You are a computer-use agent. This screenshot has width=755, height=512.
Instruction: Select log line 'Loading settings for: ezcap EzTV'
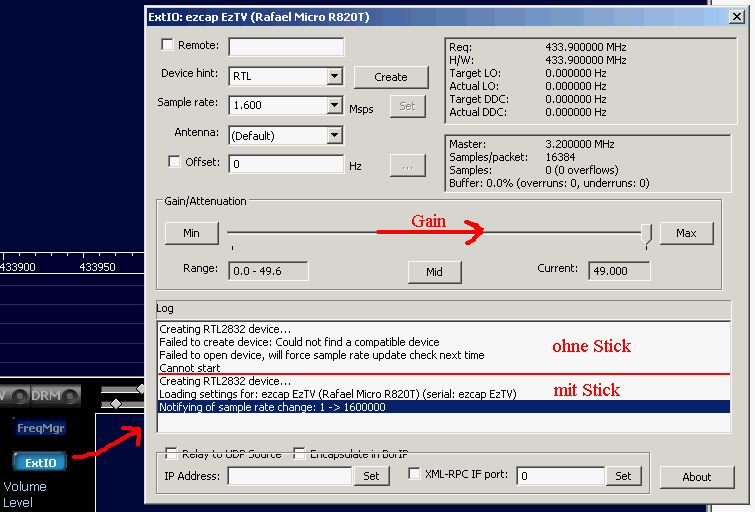click(443, 394)
